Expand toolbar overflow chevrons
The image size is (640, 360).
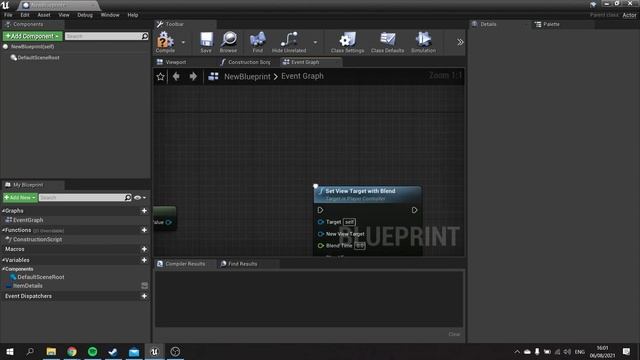(x=460, y=42)
